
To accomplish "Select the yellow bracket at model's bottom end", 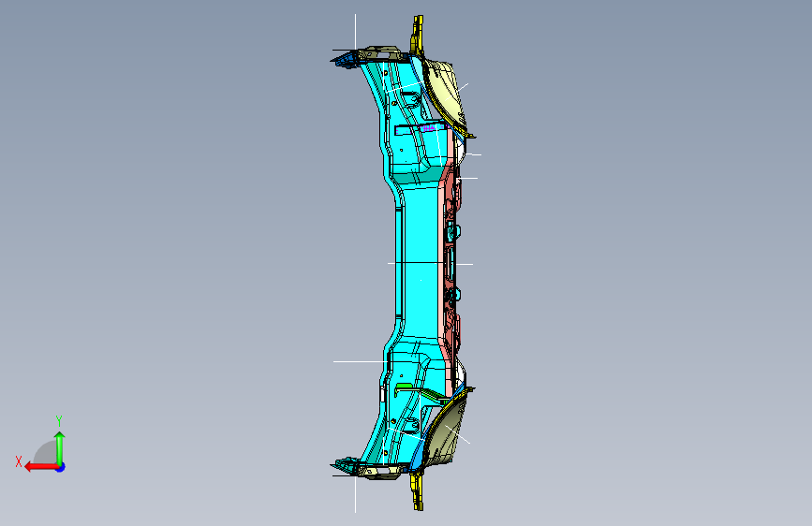I will click(417, 490).
